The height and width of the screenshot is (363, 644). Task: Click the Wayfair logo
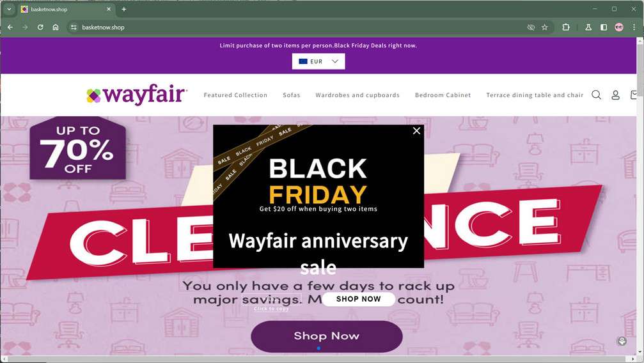click(x=137, y=95)
